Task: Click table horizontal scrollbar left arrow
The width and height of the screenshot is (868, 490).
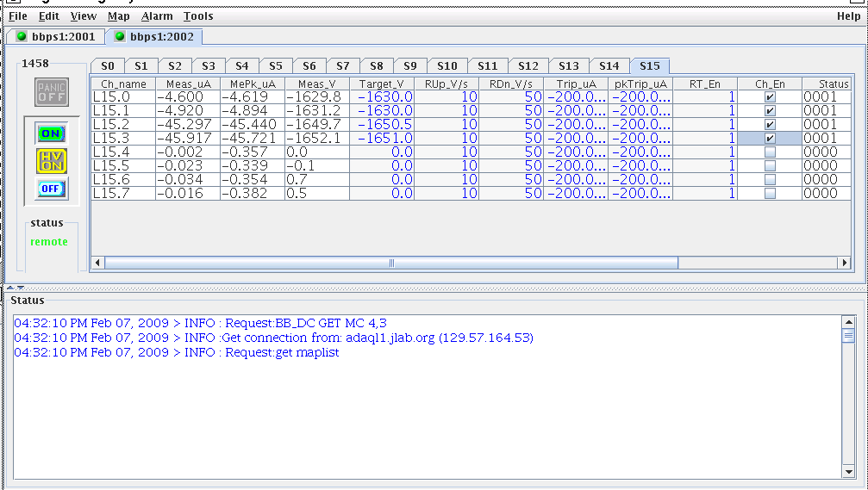Action: point(97,263)
